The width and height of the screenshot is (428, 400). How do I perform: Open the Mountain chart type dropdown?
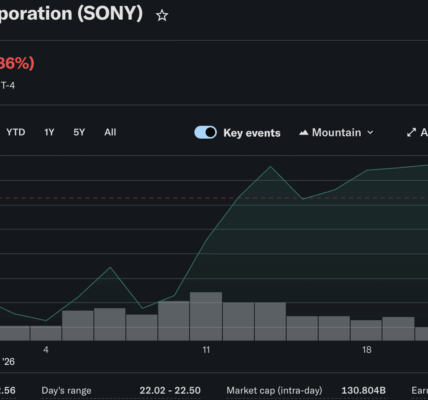point(336,133)
